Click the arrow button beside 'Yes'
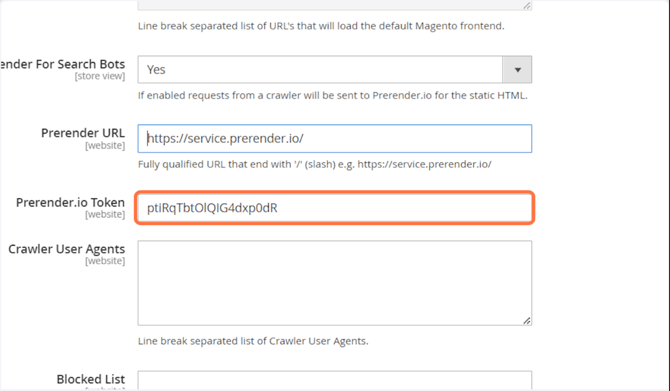670x391 pixels. pos(517,69)
